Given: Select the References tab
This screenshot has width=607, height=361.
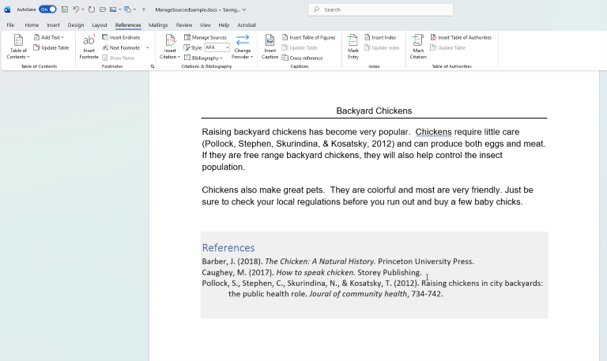Looking at the screenshot, I should [x=128, y=25].
